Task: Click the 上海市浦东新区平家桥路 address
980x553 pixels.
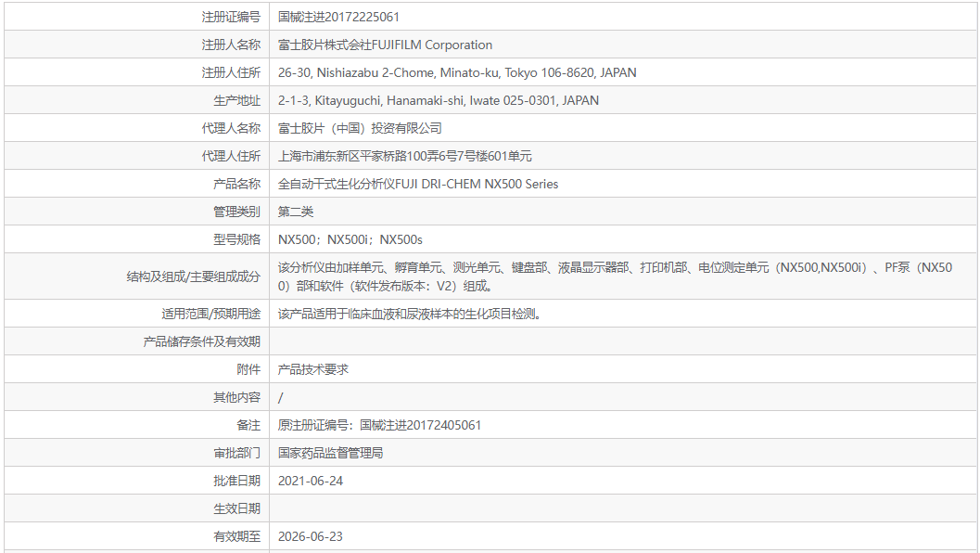Action: point(405,157)
